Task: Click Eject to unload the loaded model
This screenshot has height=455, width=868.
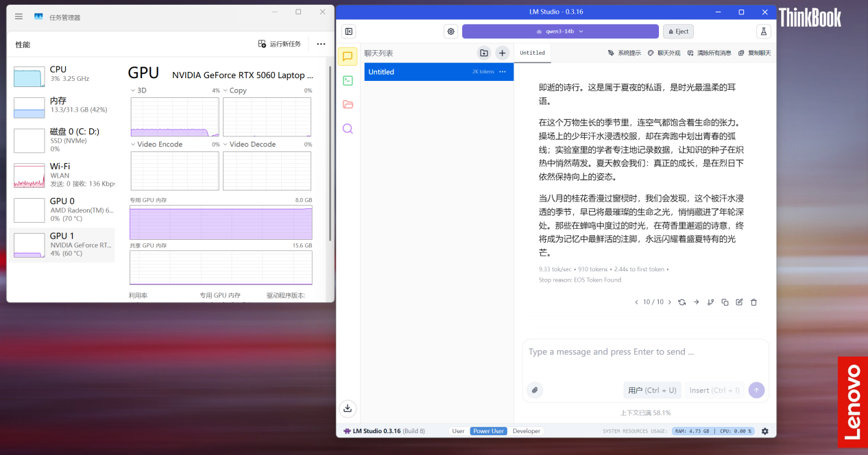Action: 677,31
